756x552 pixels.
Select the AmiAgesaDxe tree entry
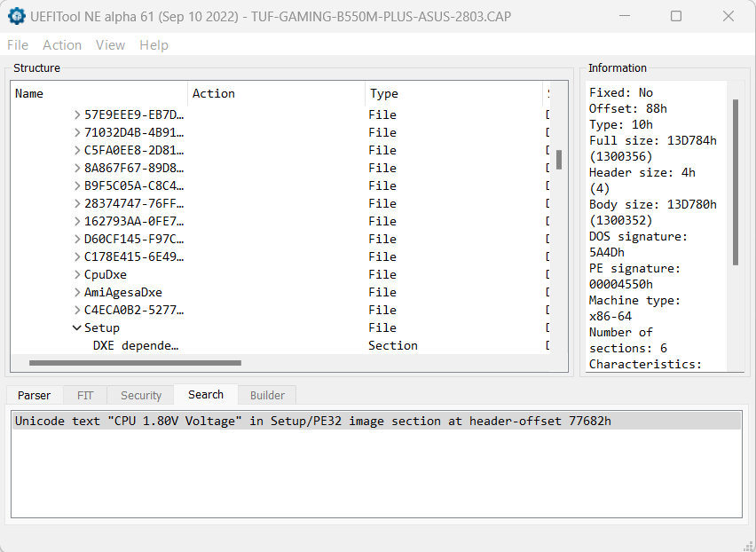click(x=123, y=292)
